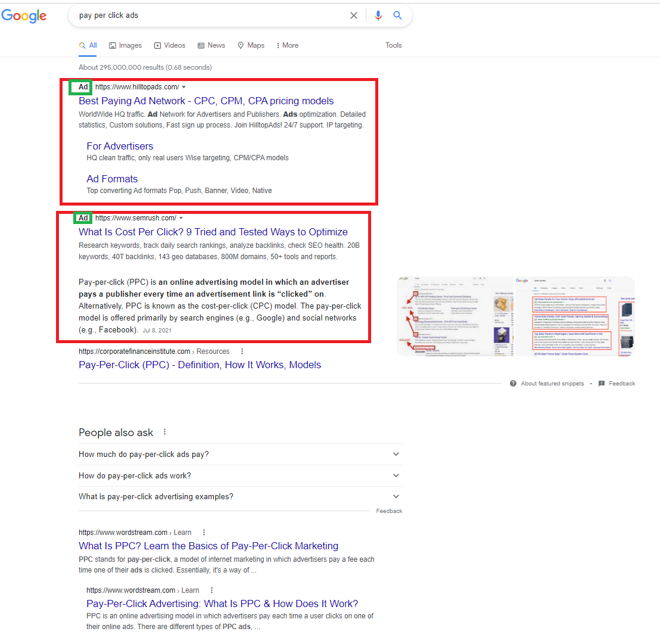Start voice search with microphone icon
660x644 pixels.
click(378, 15)
